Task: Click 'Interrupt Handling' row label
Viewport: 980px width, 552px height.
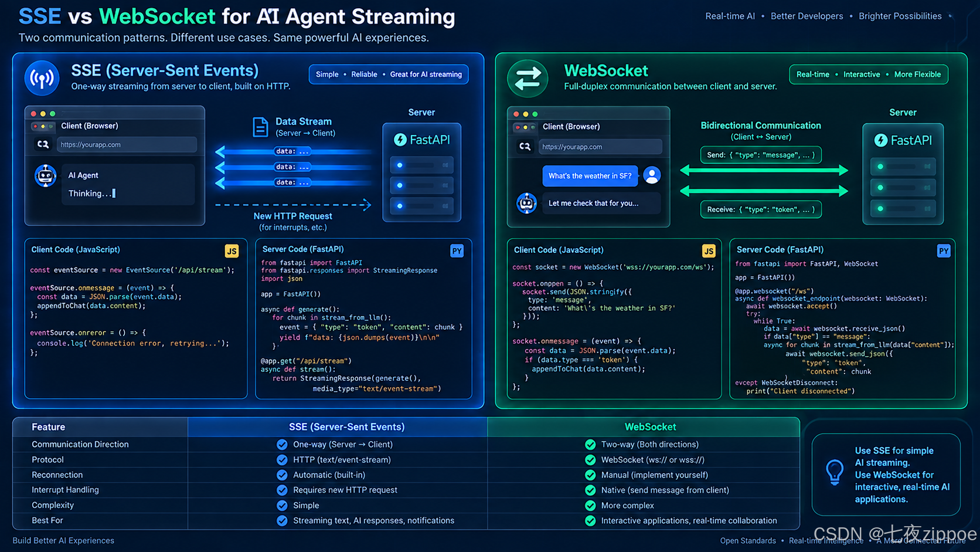Action: (x=65, y=490)
